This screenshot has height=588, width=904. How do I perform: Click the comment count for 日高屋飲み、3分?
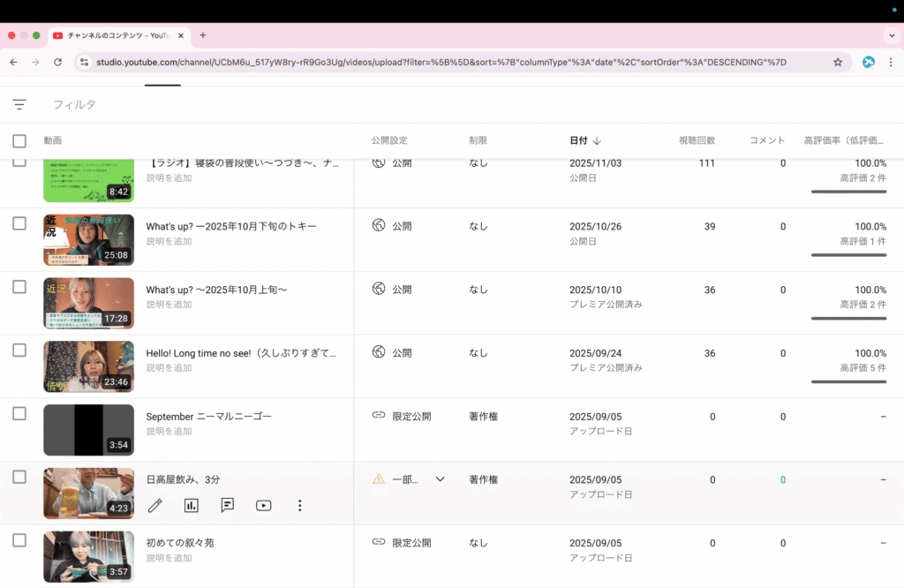tap(782, 480)
